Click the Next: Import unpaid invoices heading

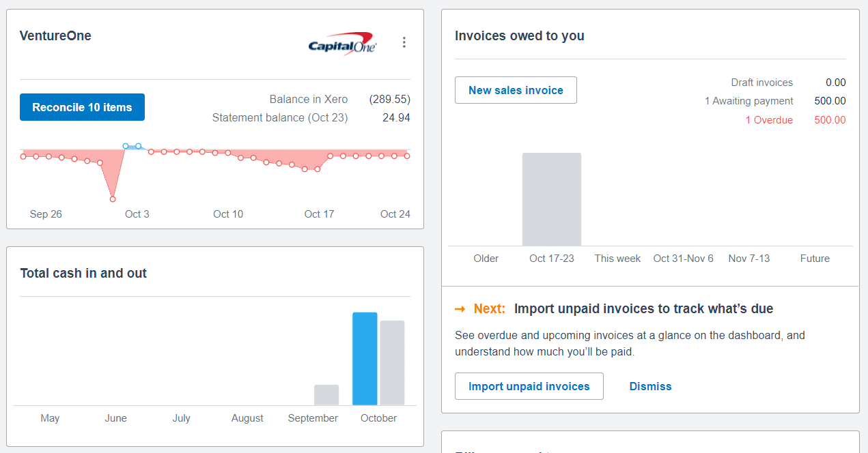click(x=614, y=309)
